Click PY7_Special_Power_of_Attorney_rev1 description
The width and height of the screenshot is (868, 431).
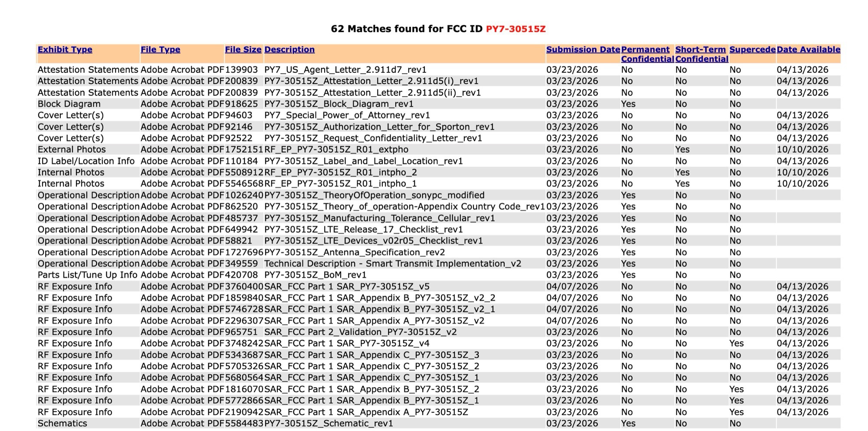347,115
